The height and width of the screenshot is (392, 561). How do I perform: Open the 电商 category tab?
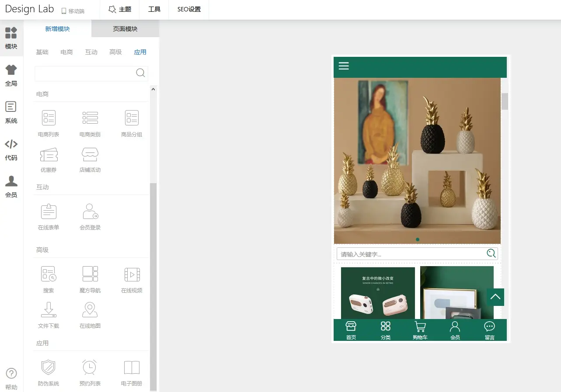[66, 52]
